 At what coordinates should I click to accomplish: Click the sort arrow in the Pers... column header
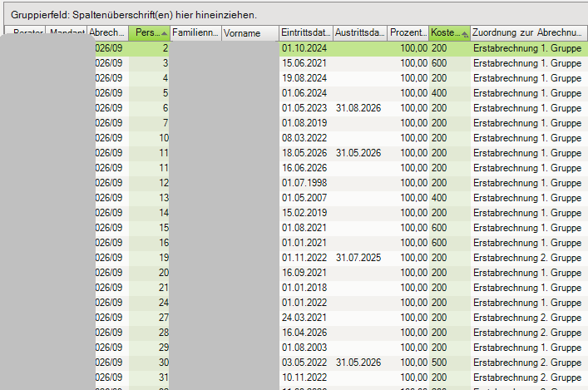coord(164,34)
